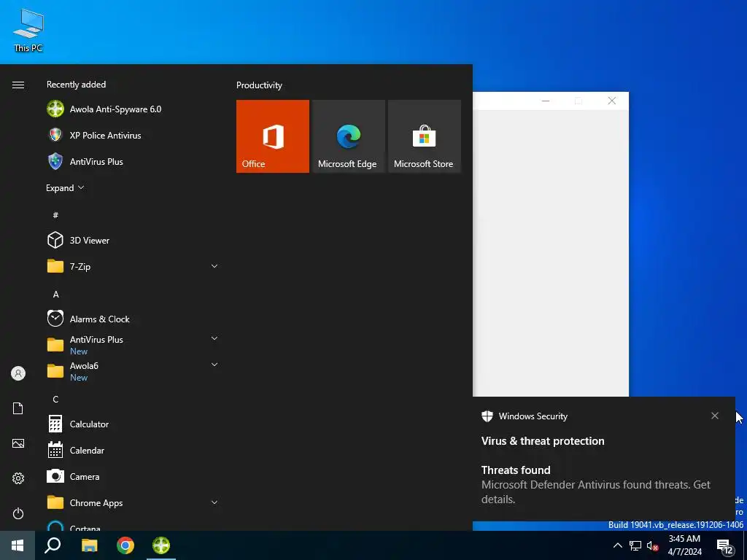This screenshot has width=747, height=560.
Task: Click the Office tile
Action: [x=273, y=136]
